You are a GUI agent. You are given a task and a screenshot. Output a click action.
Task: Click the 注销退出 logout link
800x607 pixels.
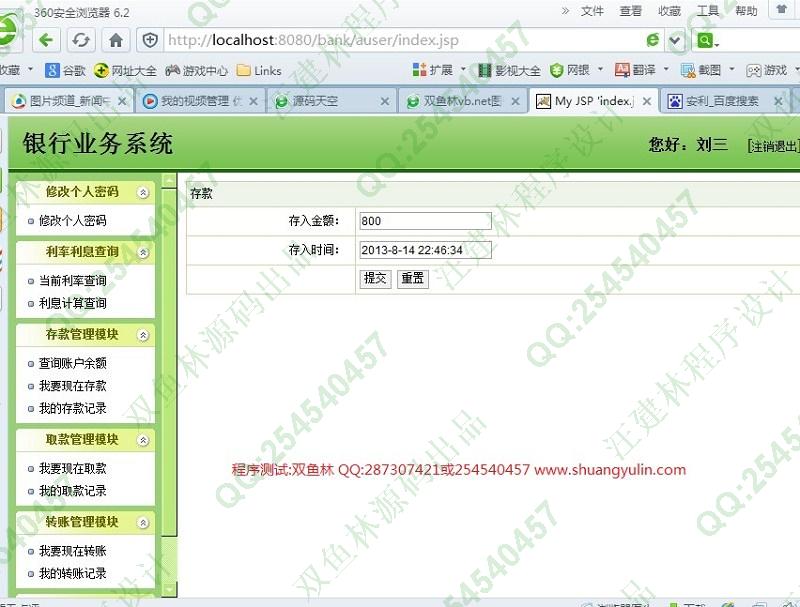pyautogui.click(x=773, y=146)
